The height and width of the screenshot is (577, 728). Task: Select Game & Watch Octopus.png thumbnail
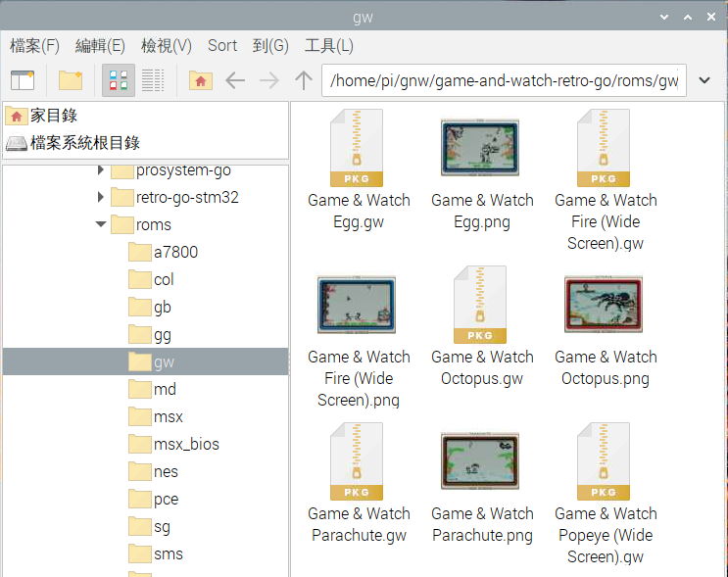(604, 305)
